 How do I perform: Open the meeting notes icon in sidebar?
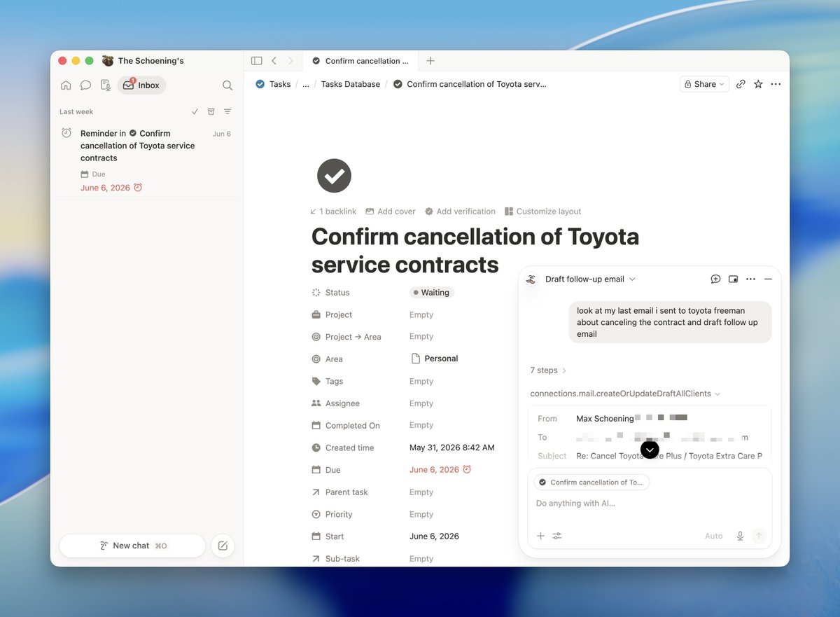click(106, 85)
